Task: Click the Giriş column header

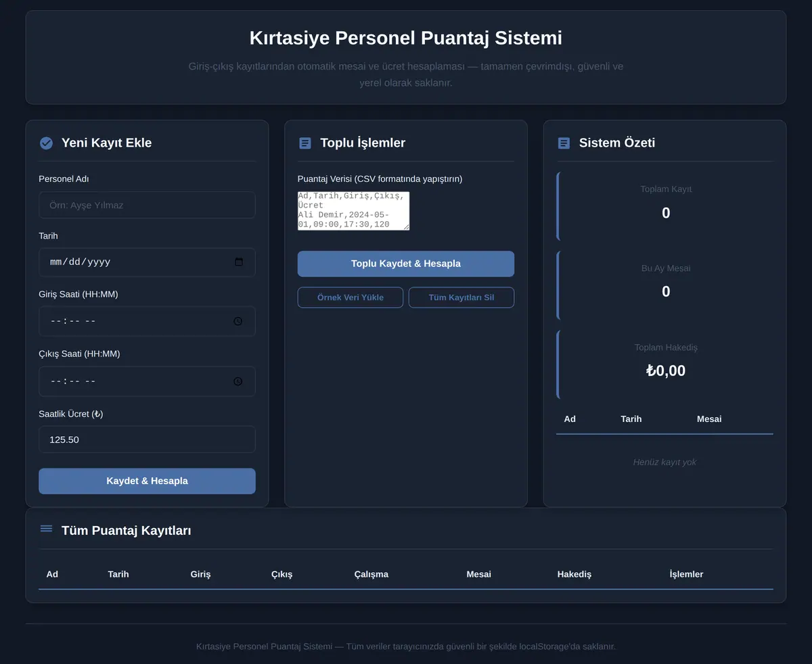Action: [x=201, y=574]
